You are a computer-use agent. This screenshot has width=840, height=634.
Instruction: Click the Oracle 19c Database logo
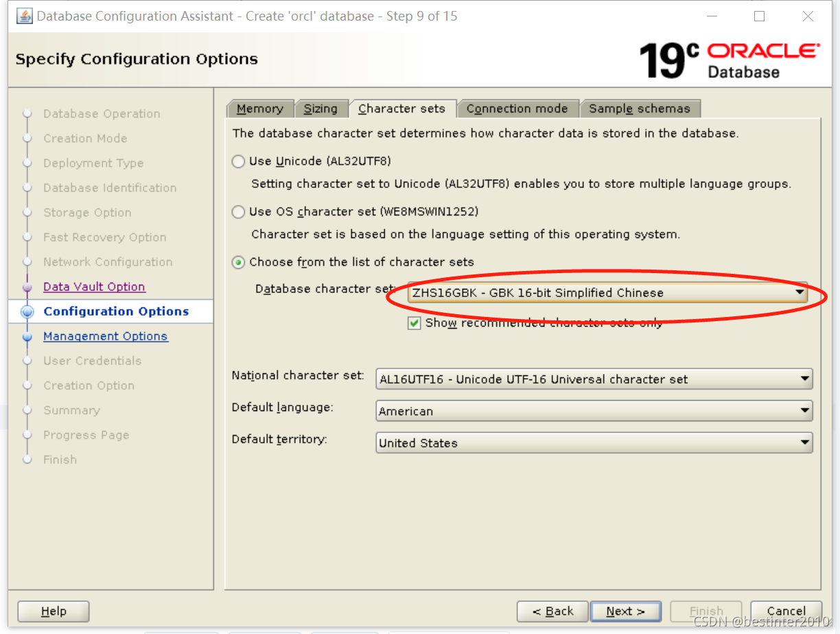click(729, 60)
